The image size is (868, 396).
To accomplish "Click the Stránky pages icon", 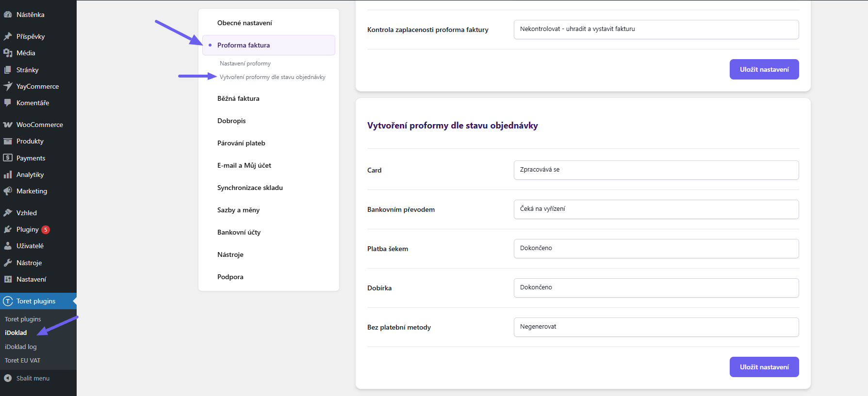I will (x=8, y=70).
